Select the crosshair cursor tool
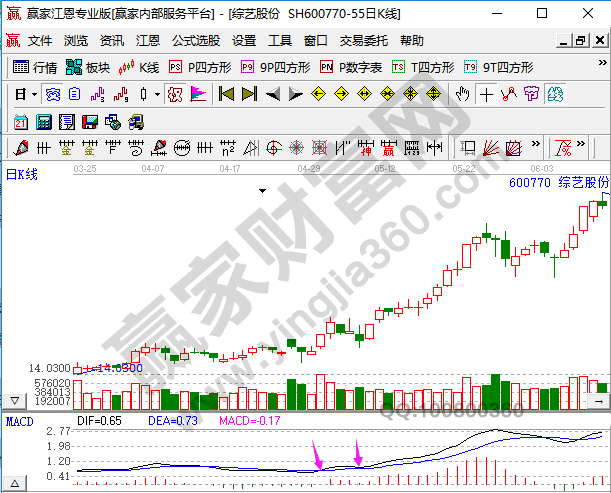 click(486, 94)
